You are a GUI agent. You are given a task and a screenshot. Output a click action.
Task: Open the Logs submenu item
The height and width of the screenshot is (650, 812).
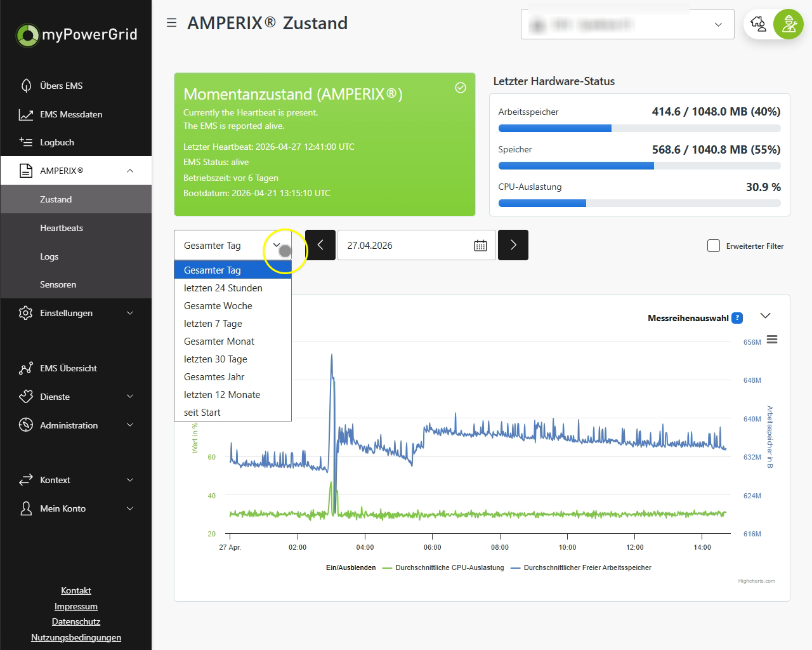76,256
